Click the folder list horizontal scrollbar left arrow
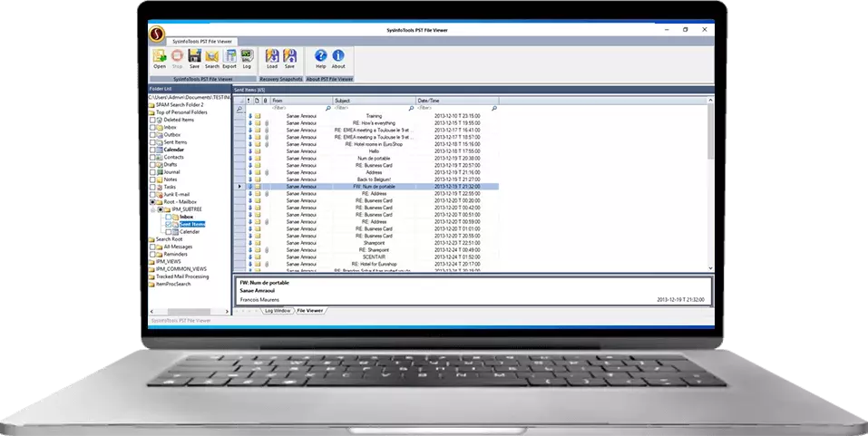Image resolution: width=868 pixels, height=436 pixels. 151,312
